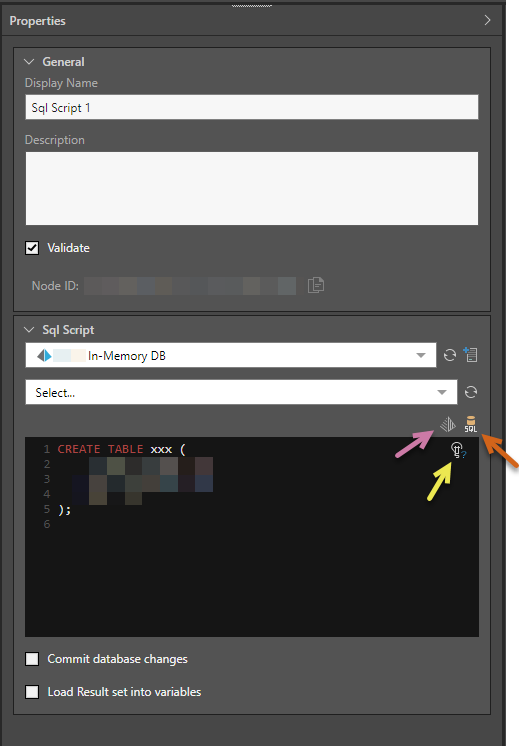Add a new data source connection
This screenshot has width=519, height=746.
[470, 355]
